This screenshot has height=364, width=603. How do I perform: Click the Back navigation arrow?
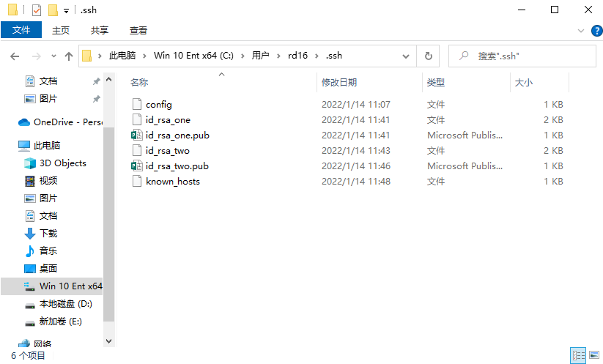15,56
